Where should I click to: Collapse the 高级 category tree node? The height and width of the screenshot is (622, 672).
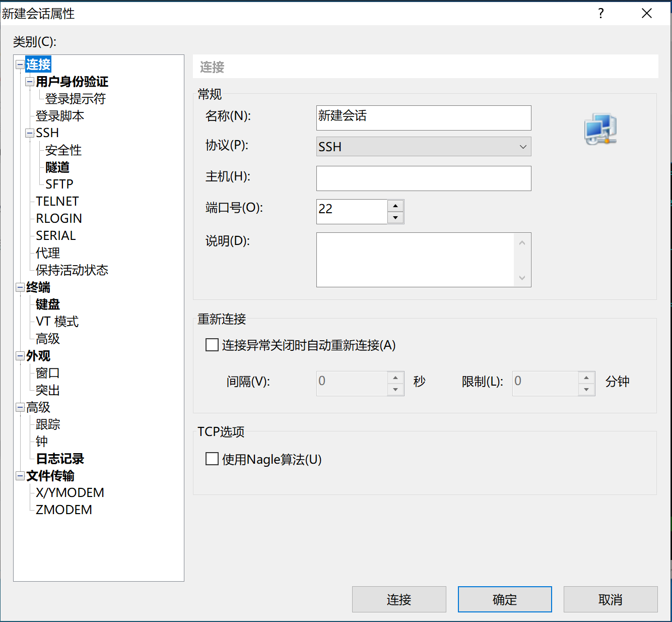click(20, 407)
